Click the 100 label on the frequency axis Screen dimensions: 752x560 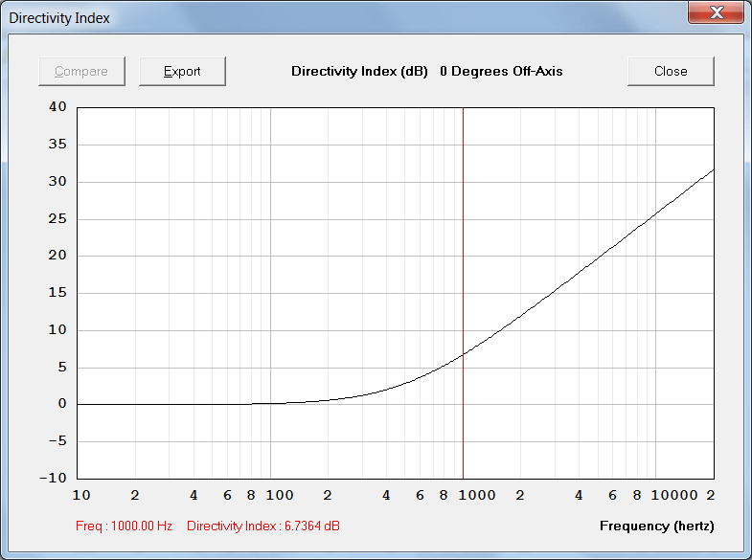280,495
